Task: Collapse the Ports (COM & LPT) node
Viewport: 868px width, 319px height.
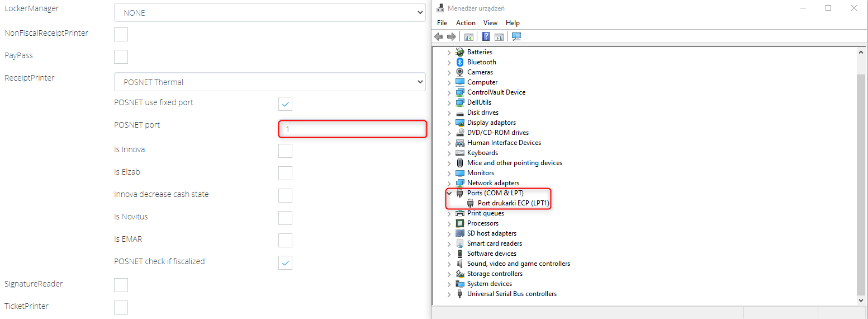Action: coord(449,193)
